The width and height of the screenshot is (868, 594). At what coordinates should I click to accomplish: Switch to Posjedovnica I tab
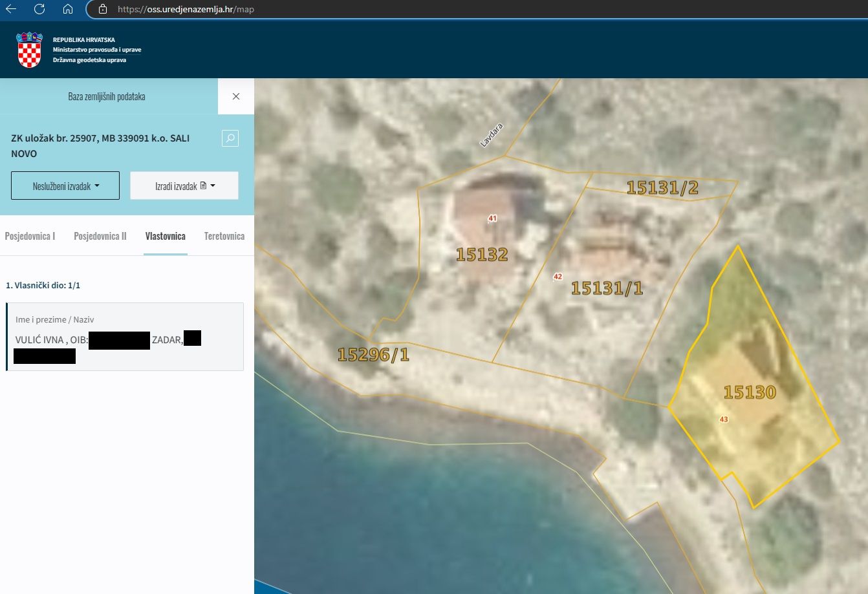click(x=30, y=237)
